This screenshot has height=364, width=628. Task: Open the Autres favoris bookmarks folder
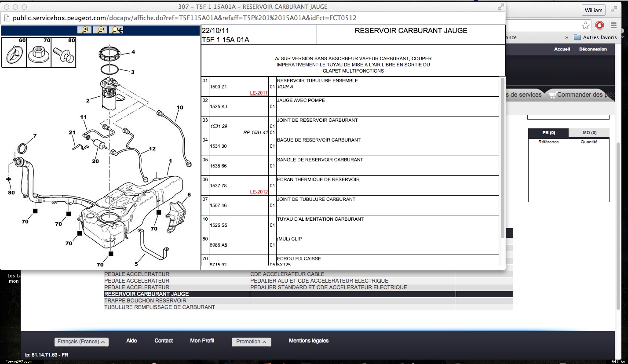(595, 37)
